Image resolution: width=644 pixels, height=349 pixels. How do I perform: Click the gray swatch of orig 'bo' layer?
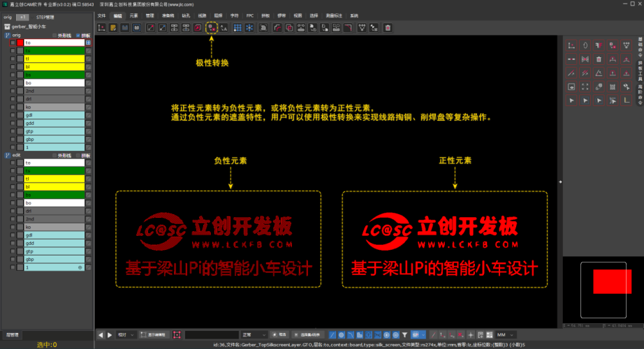click(20, 83)
